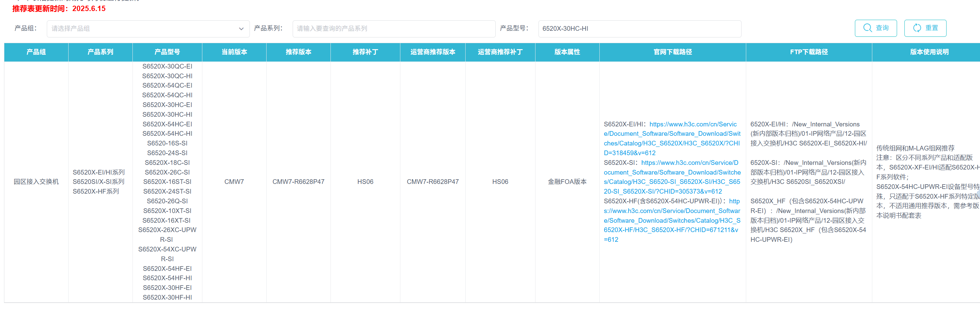
Task: Click model S6520X-18C-SI in the list
Action: (167, 163)
